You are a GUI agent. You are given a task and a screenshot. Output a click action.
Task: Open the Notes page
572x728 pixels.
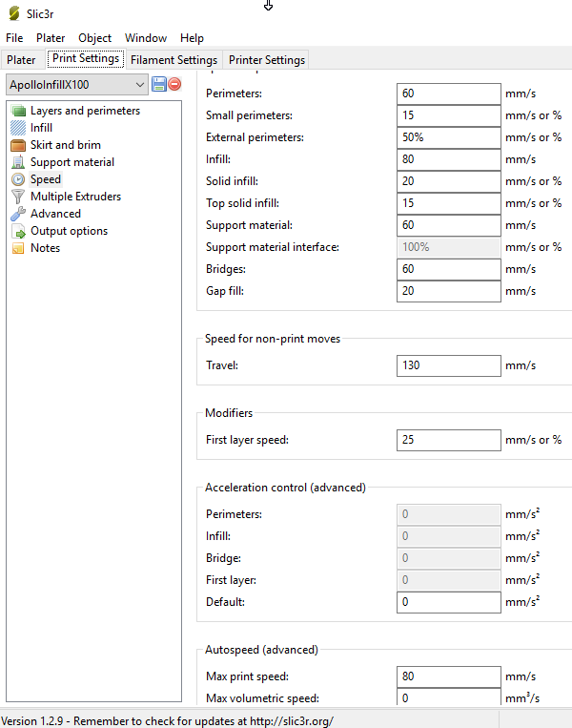pyautogui.click(x=45, y=248)
